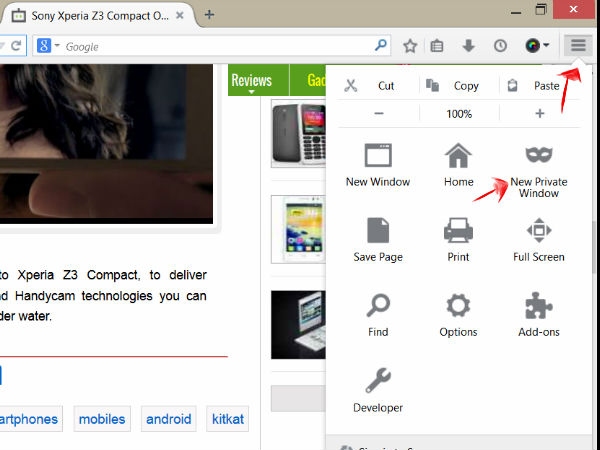Focus the Google search input field
The image size is (600, 450).
coord(217,46)
